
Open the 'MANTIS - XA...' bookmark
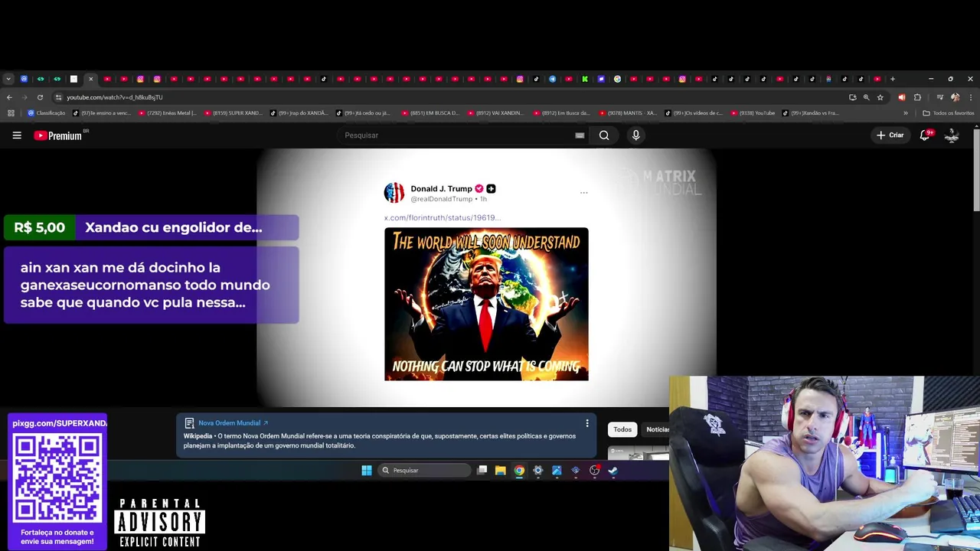coord(628,113)
